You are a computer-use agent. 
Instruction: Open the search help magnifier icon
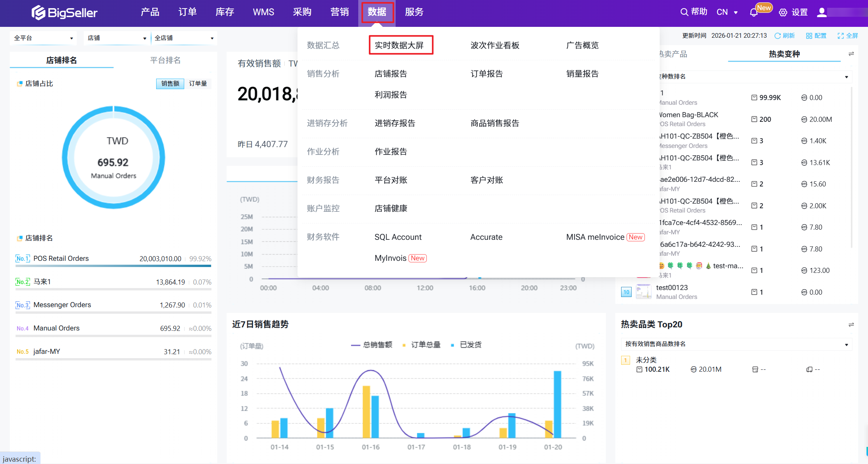[x=684, y=12]
